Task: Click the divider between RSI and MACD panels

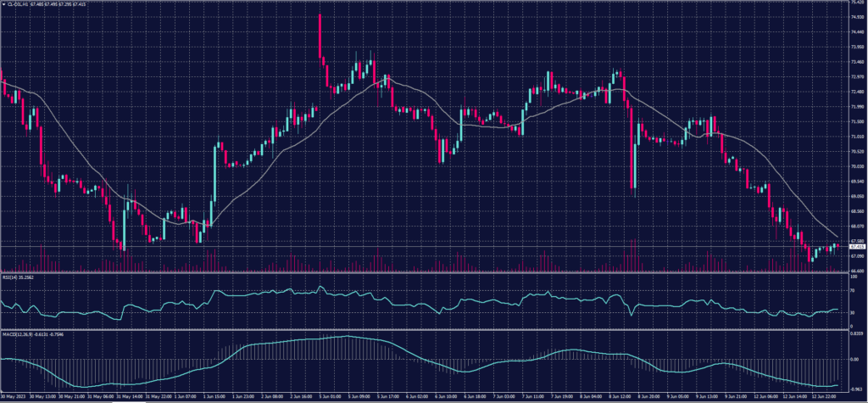Action: pos(424,329)
